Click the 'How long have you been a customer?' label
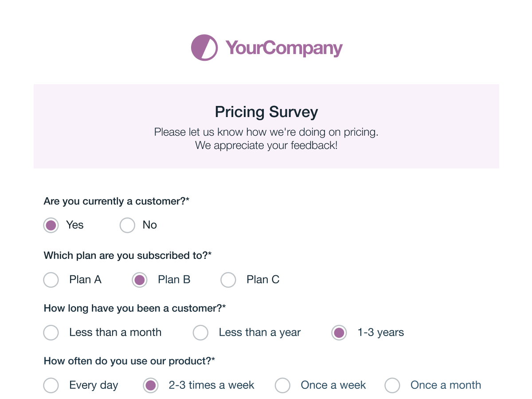Image resolution: width=532 pixels, height=399 pixels. pos(135,308)
